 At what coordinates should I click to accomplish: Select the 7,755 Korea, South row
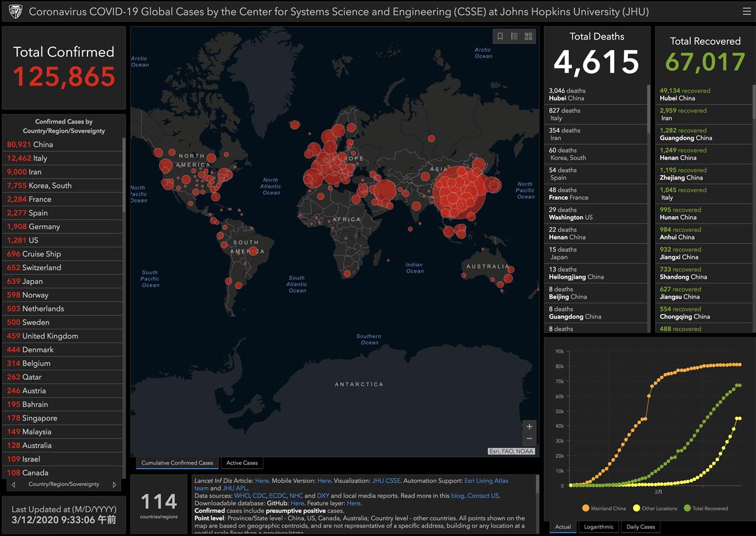click(x=64, y=185)
